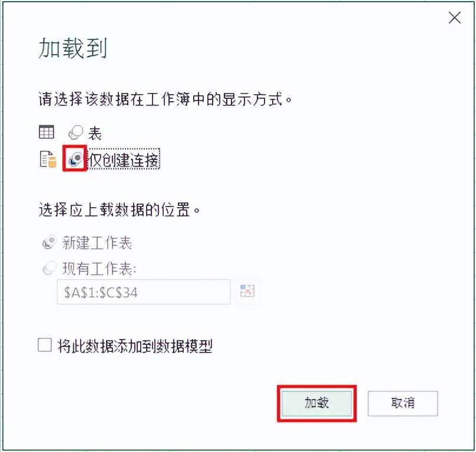
Task: Click the 将此数据添加到数据模型 label text
Action: [x=135, y=346]
